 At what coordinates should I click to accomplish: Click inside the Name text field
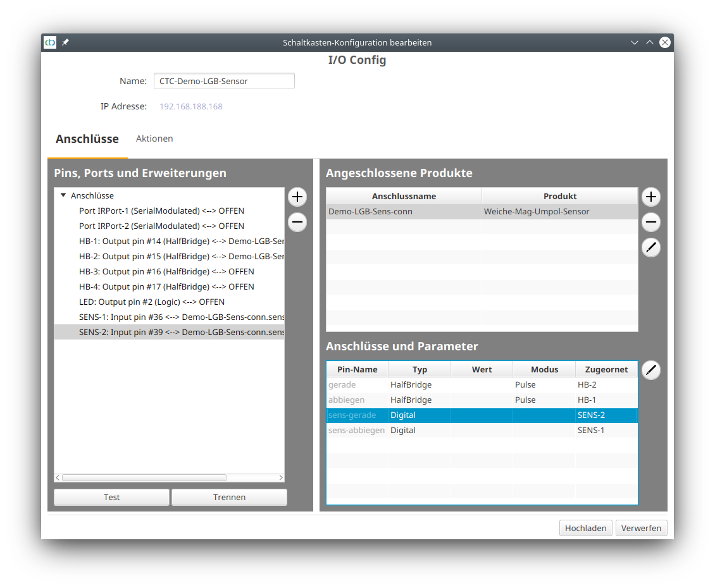[x=224, y=81]
